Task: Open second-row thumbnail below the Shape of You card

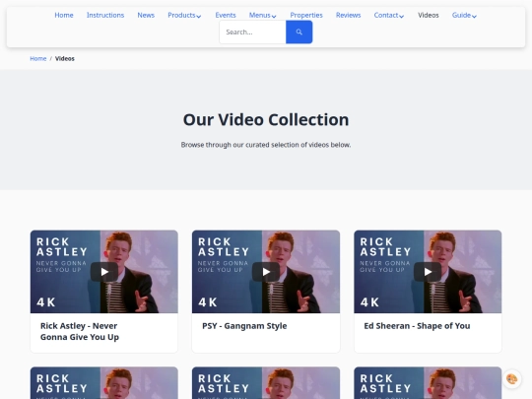Action: click(428, 382)
